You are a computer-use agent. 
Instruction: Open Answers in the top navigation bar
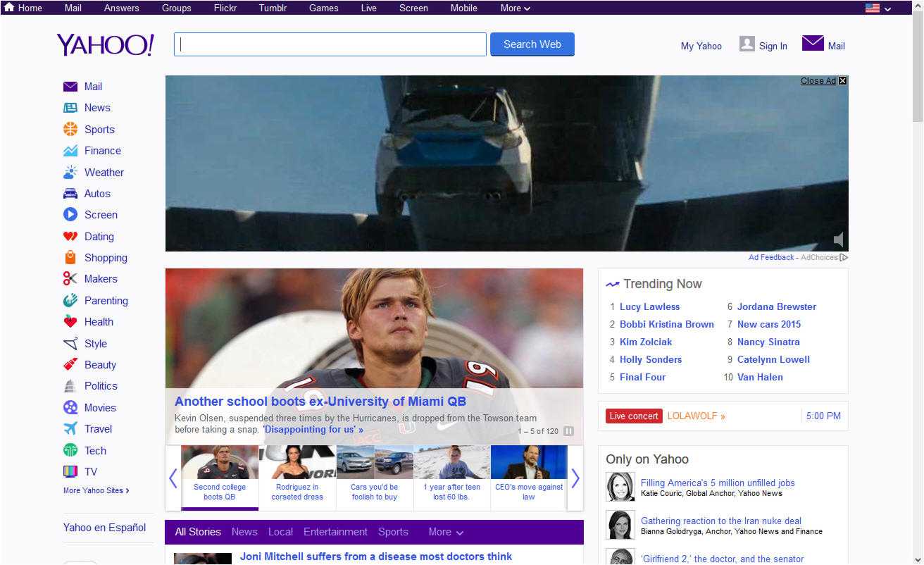pyautogui.click(x=121, y=8)
